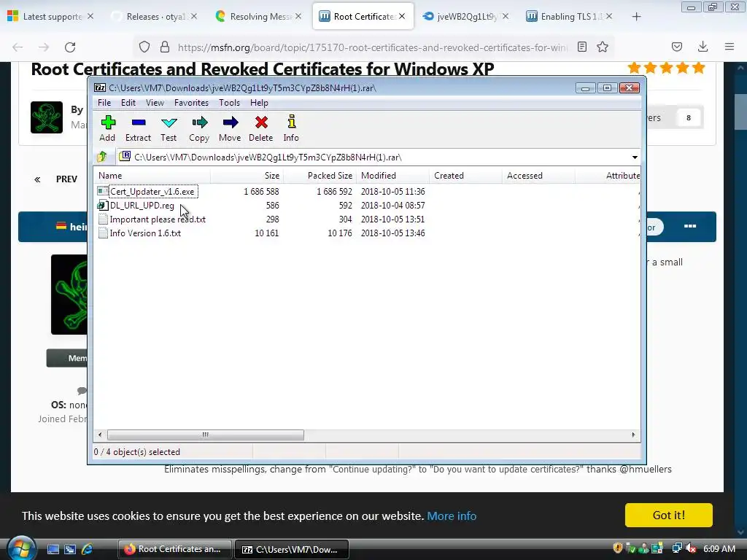This screenshot has height=560, width=747.
Task: Open the Tools menu in 7-Zip
Action: pos(229,102)
